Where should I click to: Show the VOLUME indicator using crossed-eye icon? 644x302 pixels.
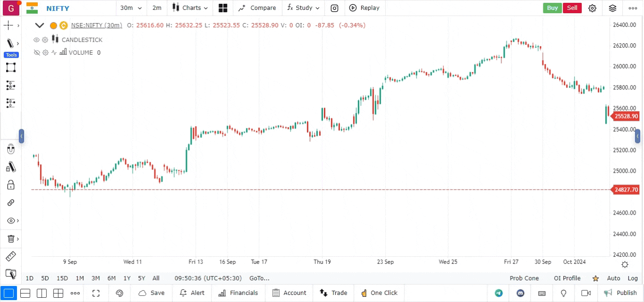point(36,53)
